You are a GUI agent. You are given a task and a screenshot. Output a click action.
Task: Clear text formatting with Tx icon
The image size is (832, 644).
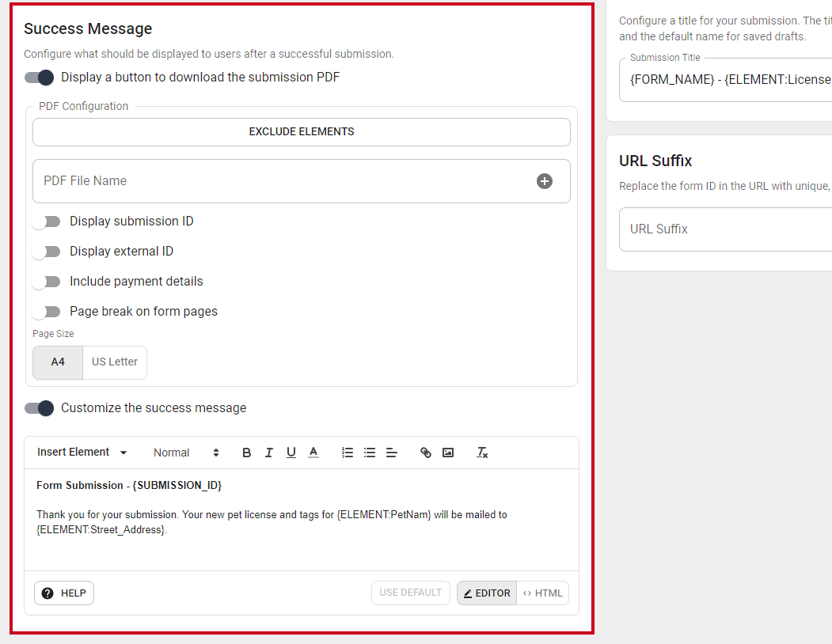(482, 453)
